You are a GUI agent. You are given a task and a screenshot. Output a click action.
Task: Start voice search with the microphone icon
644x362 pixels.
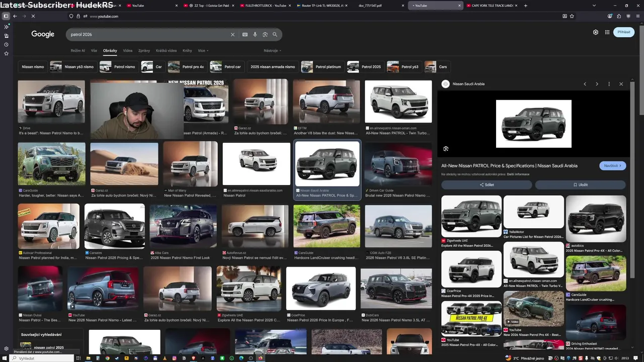tap(255, 35)
